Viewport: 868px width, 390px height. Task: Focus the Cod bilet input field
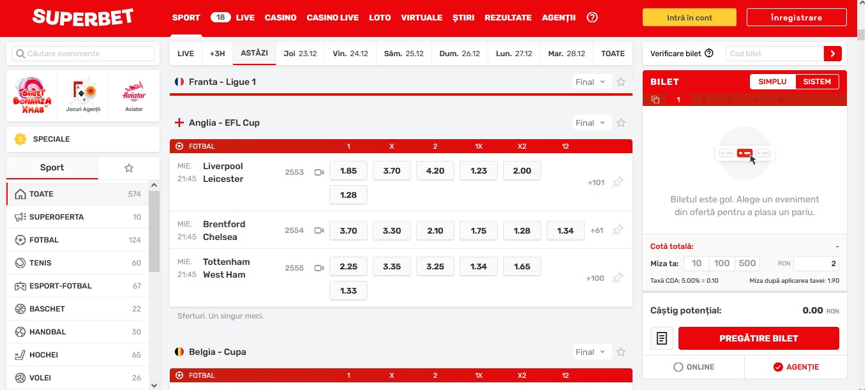tap(774, 54)
